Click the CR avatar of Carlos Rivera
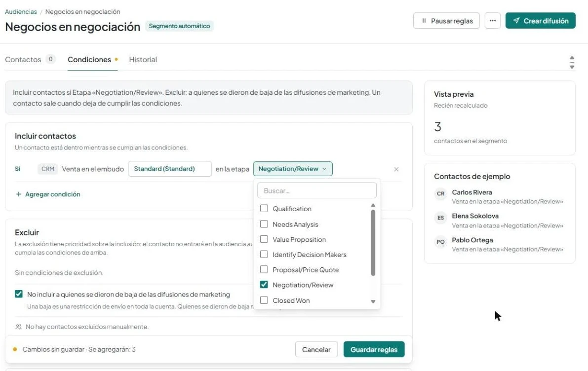The width and height of the screenshot is (588, 371). pos(440,194)
